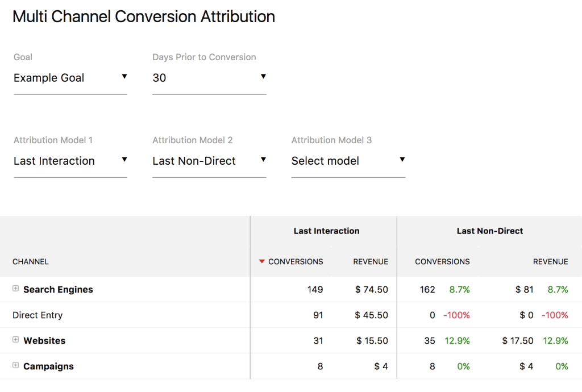Screen dimensions: 582x392
Task: Click the plus icon beside Campaigns
Action: [x=15, y=366]
